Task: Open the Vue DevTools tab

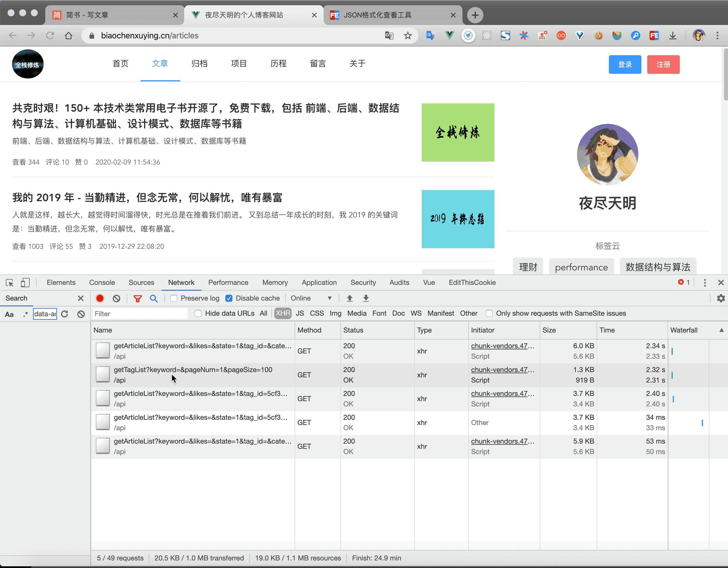Action: (x=429, y=283)
